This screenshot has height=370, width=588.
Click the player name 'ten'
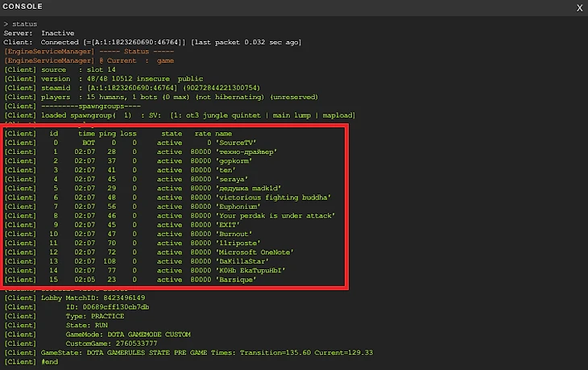(230, 170)
